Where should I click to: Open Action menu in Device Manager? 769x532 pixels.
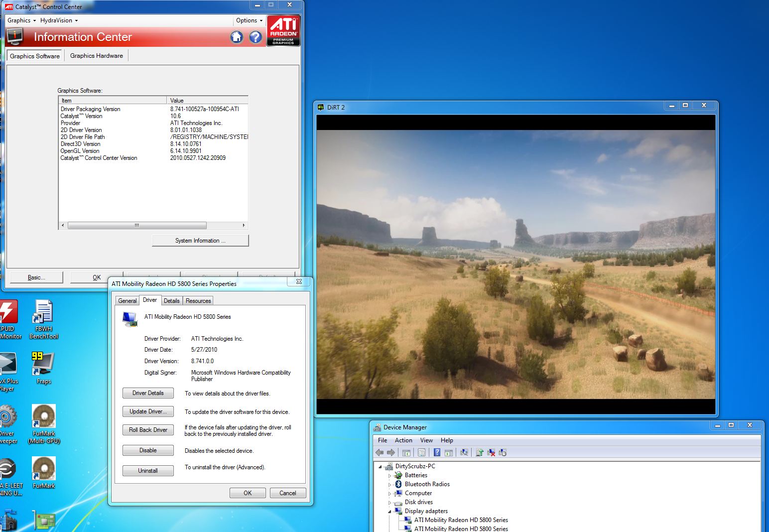coord(403,440)
